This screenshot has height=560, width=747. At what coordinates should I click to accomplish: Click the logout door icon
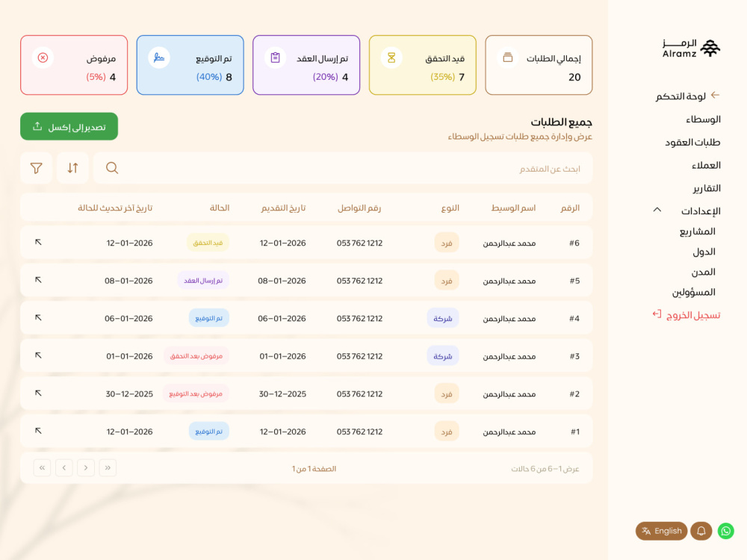pyautogui.click(x=657, y=314)
